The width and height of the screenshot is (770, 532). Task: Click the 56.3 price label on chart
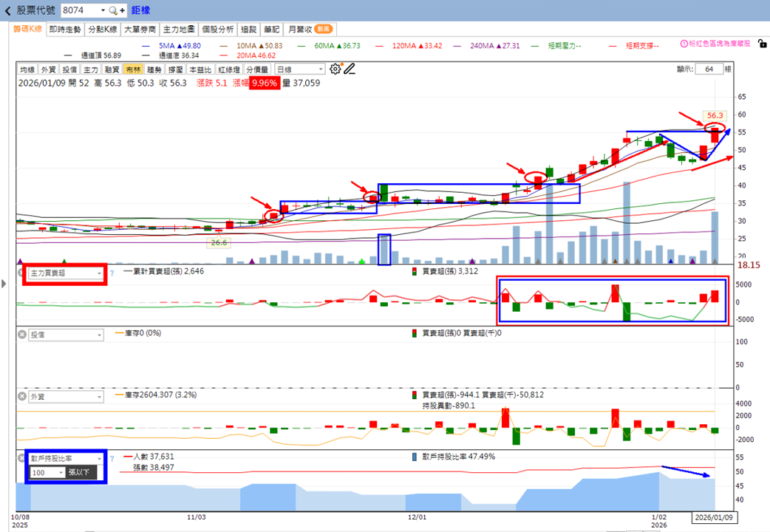tap(715, 115)
